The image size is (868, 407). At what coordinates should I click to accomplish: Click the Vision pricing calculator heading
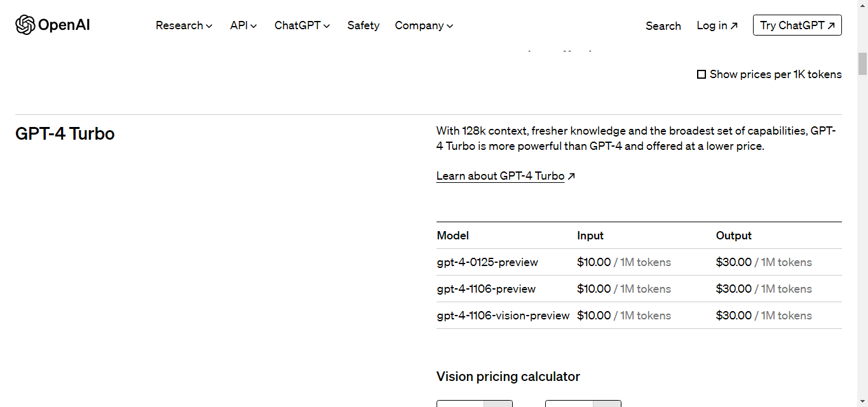click(x=508, y=377)
